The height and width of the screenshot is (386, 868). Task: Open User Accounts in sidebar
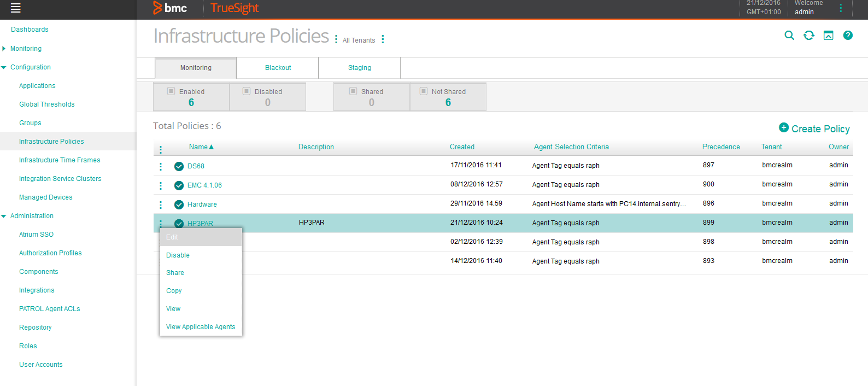[x=41, y=365]
